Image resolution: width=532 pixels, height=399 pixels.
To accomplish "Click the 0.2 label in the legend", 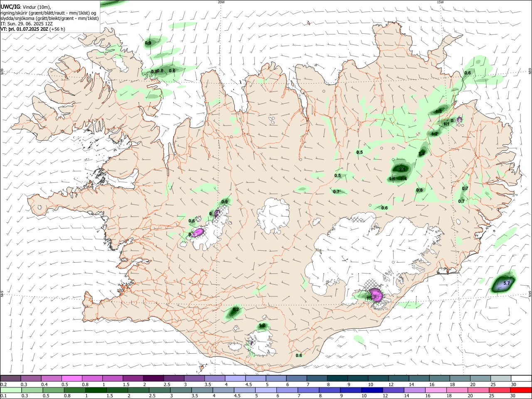I will click(x=3, y=384).
